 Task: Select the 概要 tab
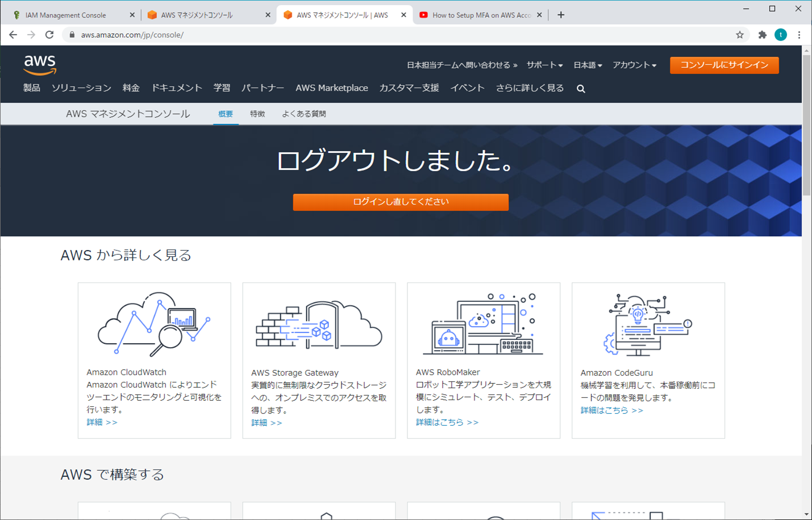coord(226,114)
